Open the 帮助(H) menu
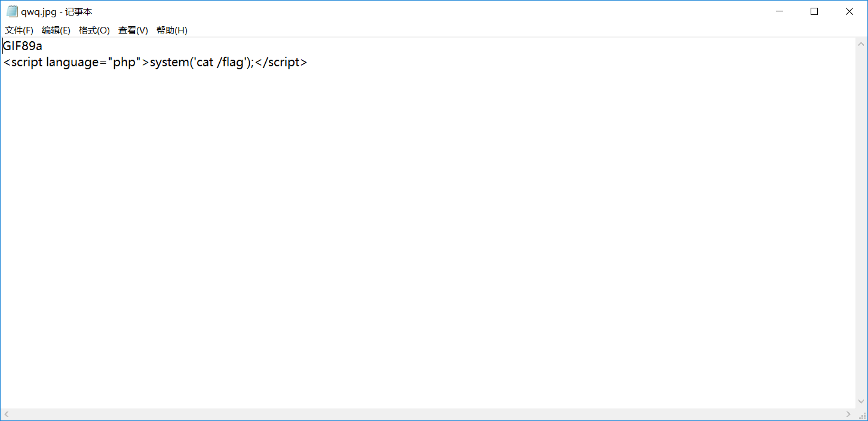The image size is (868, 421). click(172, 30)
